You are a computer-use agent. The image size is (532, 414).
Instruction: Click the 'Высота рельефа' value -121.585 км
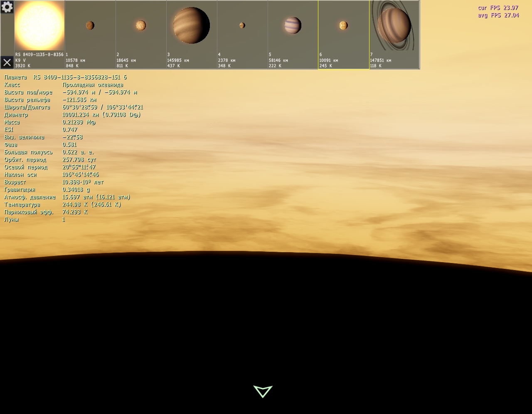pos(79,100)
